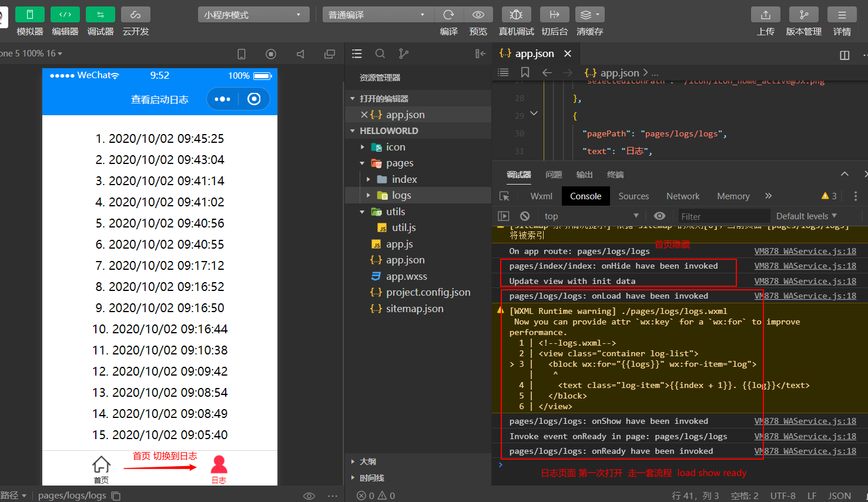Click the split editor icon

844,55
